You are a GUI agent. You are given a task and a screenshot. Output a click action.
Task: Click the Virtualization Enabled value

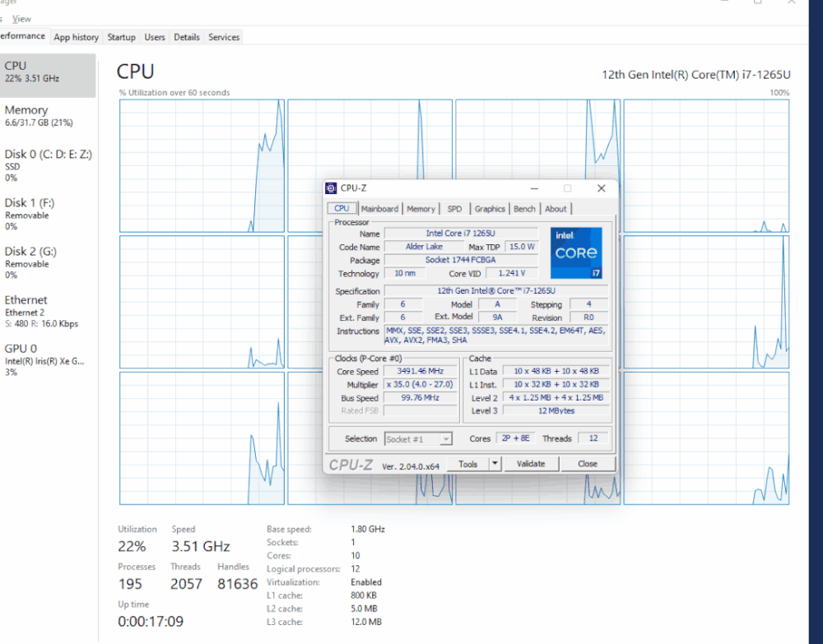[x=366, y=582]
